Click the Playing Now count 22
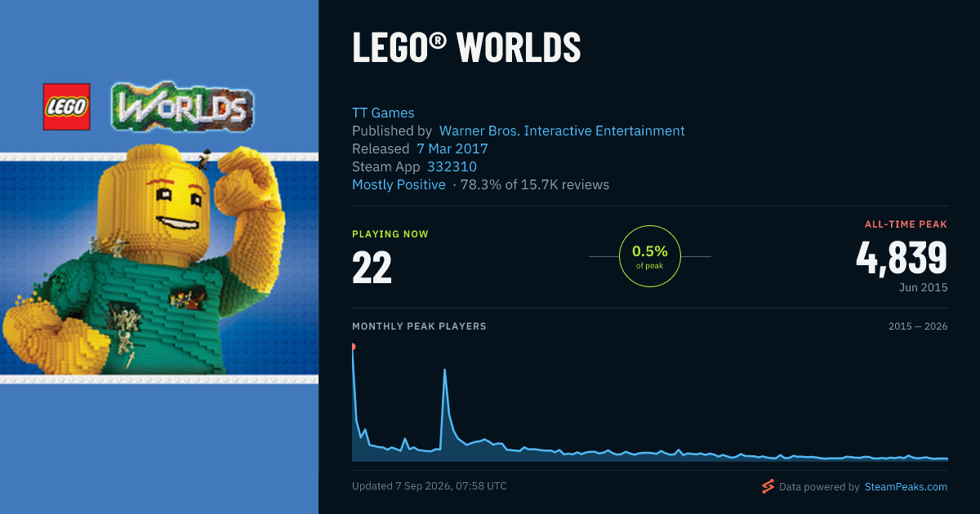Viewport: 980px width, 514px height. (x=372, y=268)
